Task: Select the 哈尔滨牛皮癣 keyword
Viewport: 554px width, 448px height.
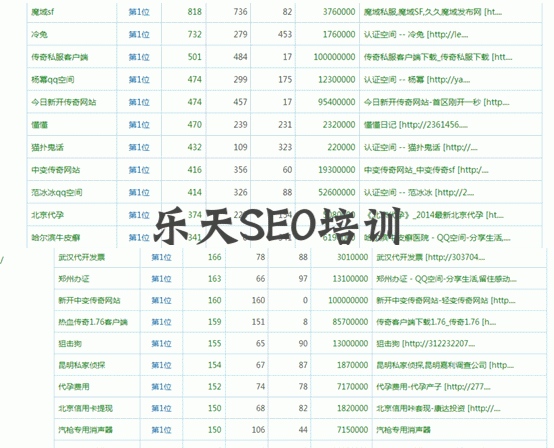Action: pyautogui.click(x=55, y=238)
